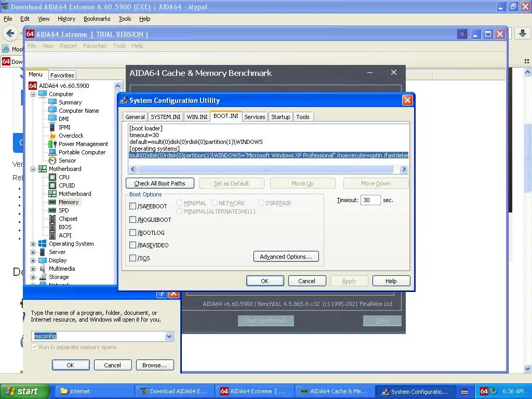This screenshot has height=399, width=532.
Task: Select the ACPI chip icon
Action: pos(52,235)
